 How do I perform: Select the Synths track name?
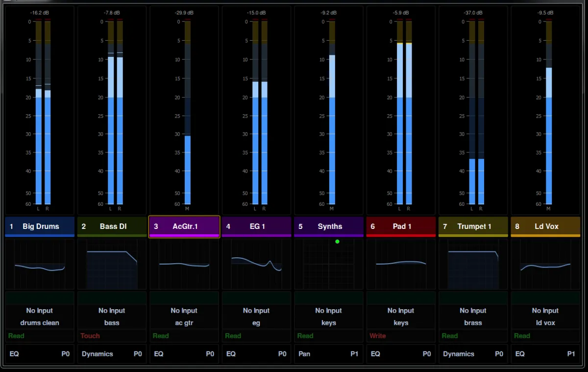tap(329, 226)
